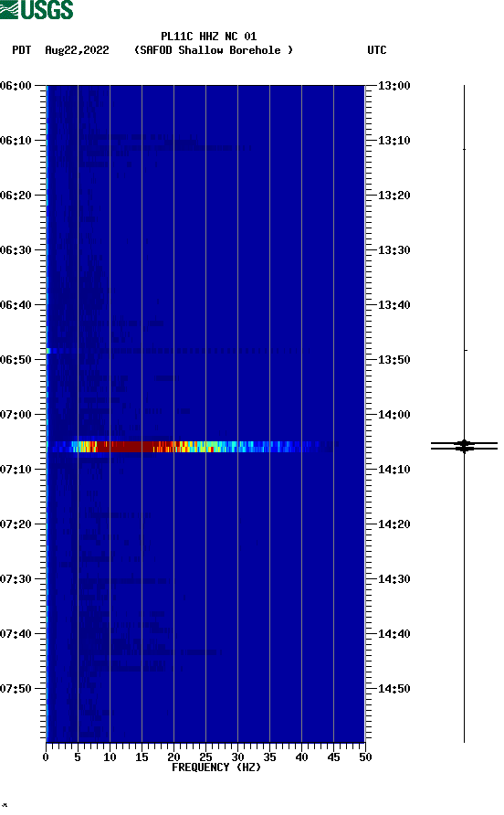Click the small seismogram tick near 13:48

(465, 351)
